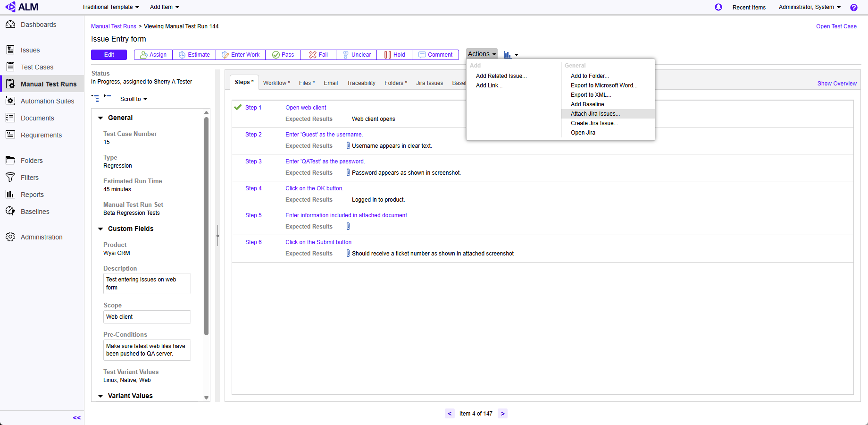Go to the next item arrow
This screenshot has width=868, height=425.
click(x=502, y=414)
